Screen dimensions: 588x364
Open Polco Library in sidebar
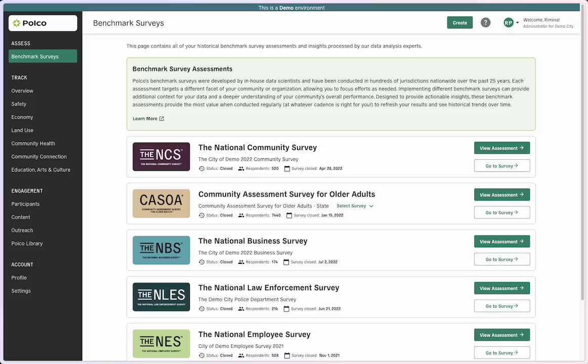tap(27, 243)
